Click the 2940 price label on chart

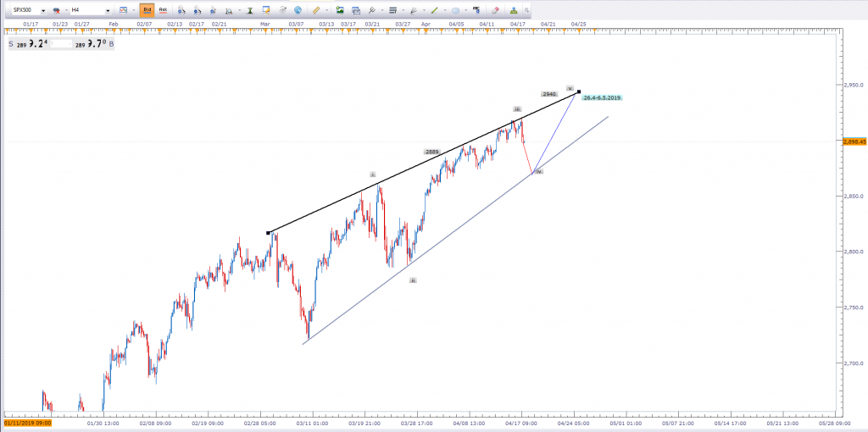[548, 94]
